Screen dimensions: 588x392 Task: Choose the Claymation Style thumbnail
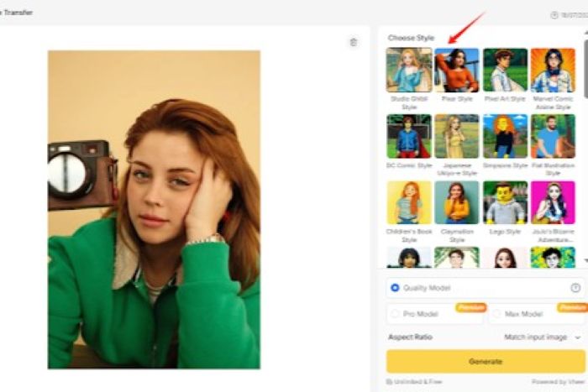457,202
